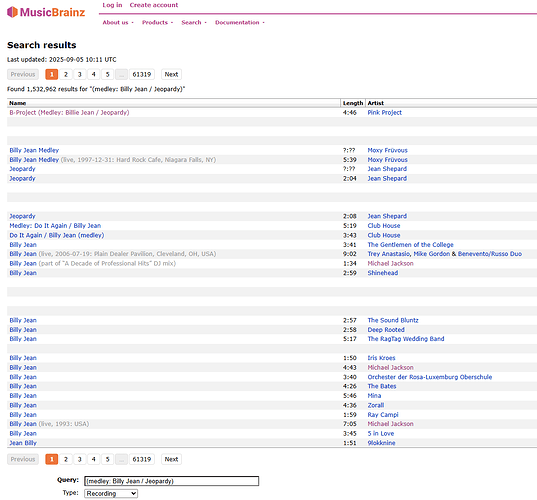Viewport: 537px width, 500px height.
Task: Go to page 2 in the top pagination
Action: [x=66, y=74]
